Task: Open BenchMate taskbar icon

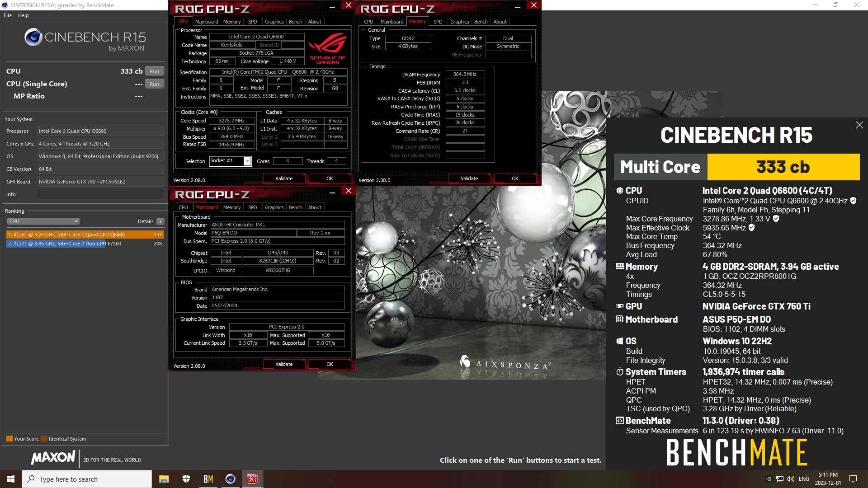Action: coord(208,479)
